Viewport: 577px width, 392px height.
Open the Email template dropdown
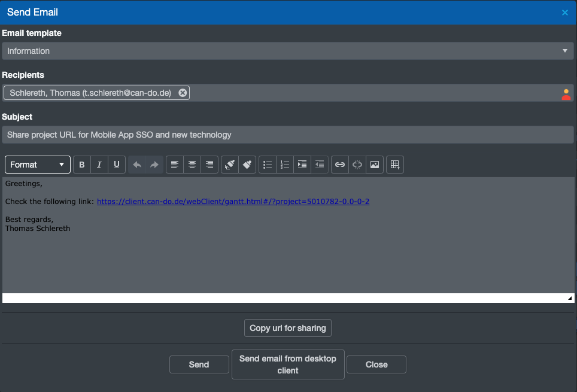(288, 51)
